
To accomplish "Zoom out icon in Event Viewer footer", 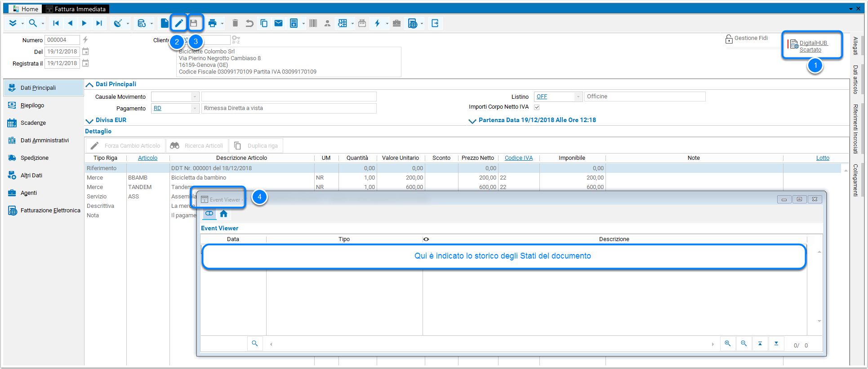I will coord(744,343).
